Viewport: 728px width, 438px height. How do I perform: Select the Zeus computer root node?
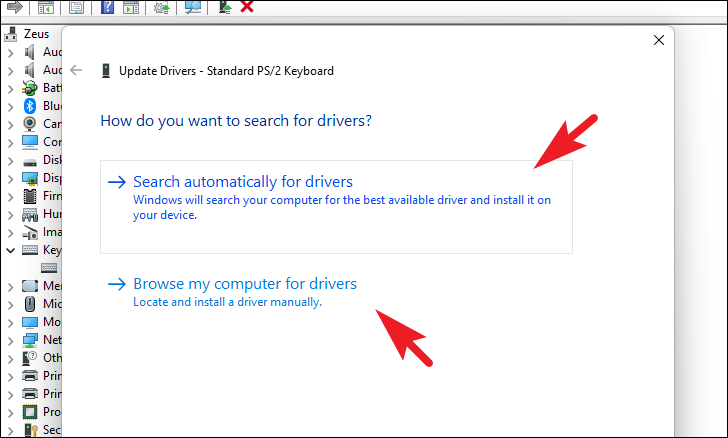coord(36,34)
